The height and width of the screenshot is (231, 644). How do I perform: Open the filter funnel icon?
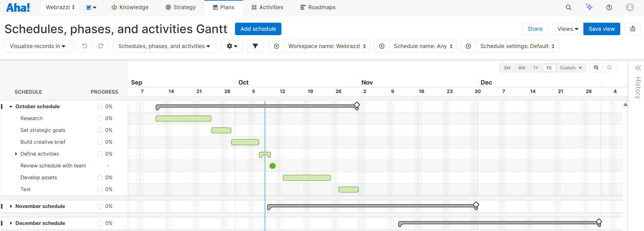click(x=255, y=46)
